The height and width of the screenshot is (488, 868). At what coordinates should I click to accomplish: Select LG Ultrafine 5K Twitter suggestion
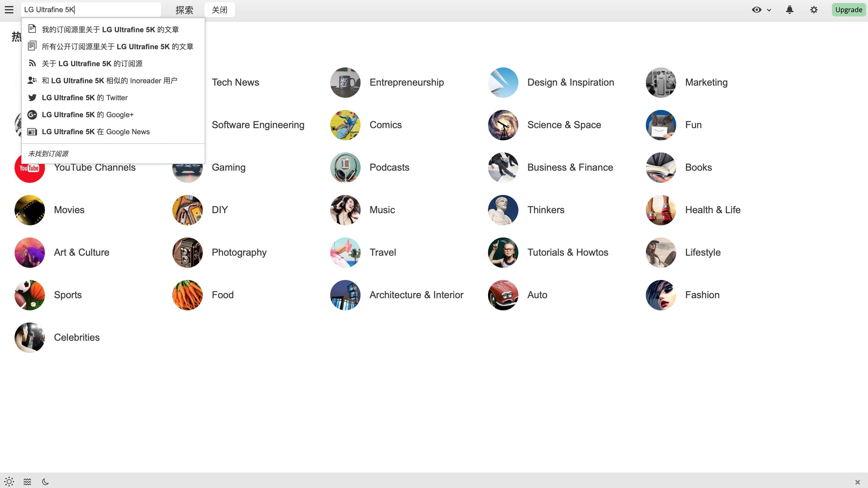click(113, 98)
